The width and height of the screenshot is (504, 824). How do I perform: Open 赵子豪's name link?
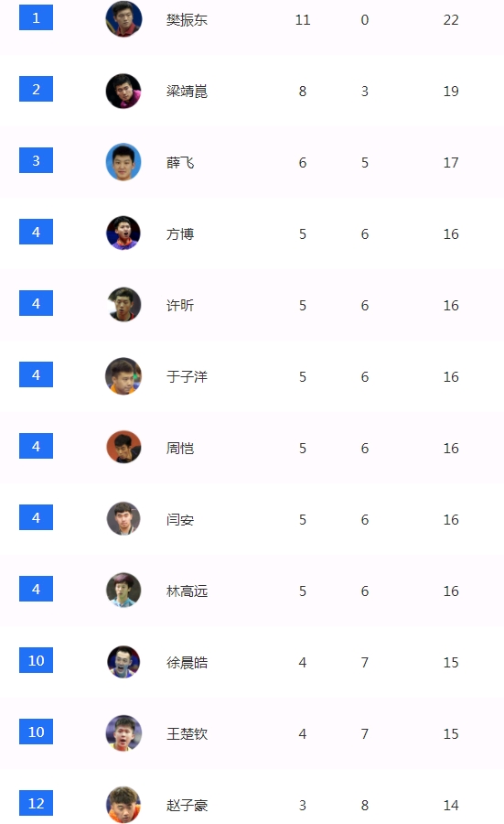click(187, 806)
